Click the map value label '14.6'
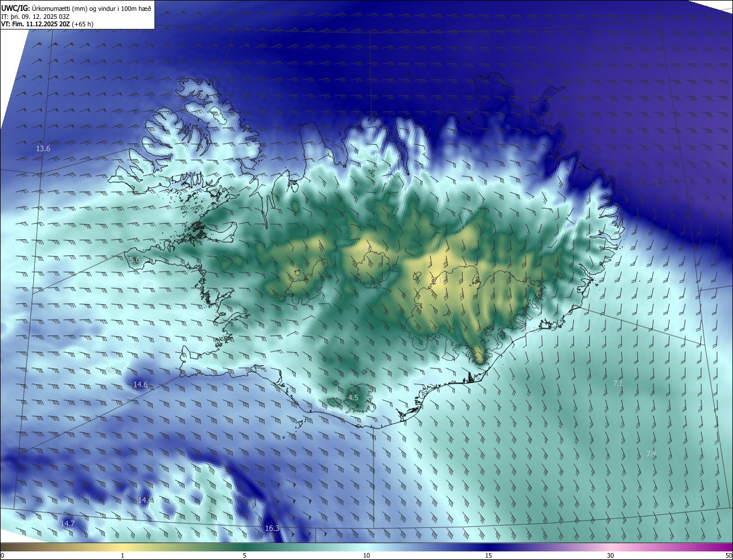Image resolution: width=733 pixels, height=560 pixels. (x=140, y=384)
